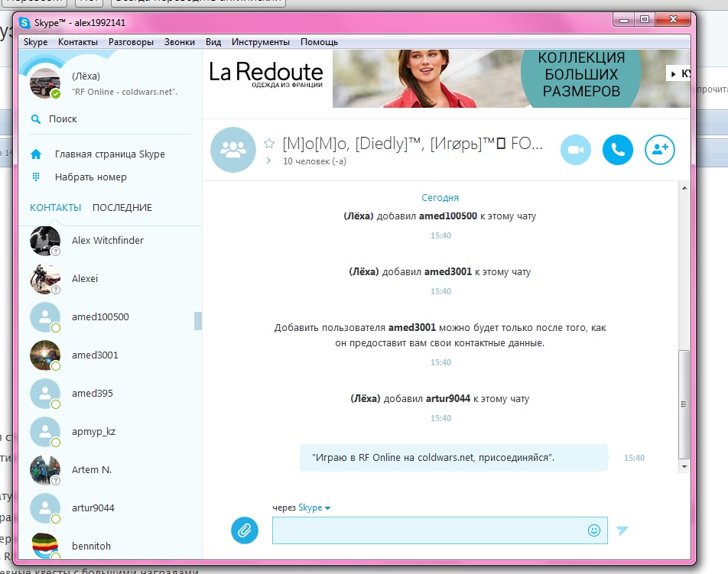Screen dimensions: 728x574
Task: Open the через Skype dropdown
Action: [x=314, y=508]
